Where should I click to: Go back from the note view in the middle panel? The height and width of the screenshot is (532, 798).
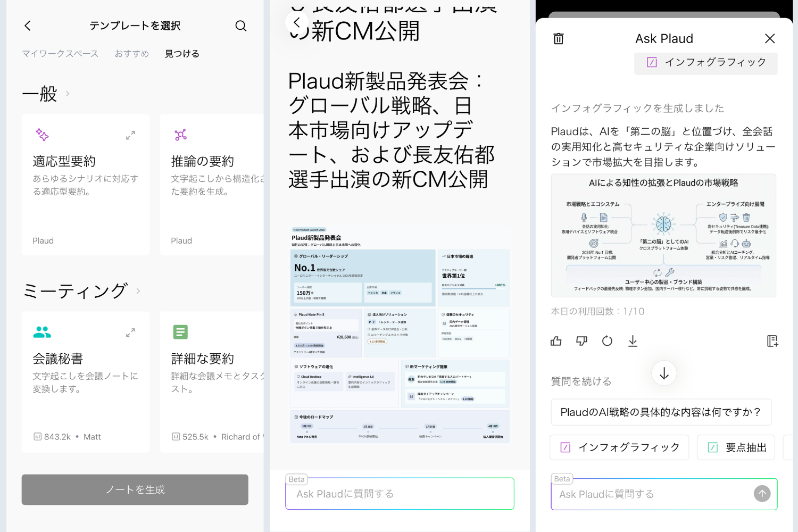(297, 22)
